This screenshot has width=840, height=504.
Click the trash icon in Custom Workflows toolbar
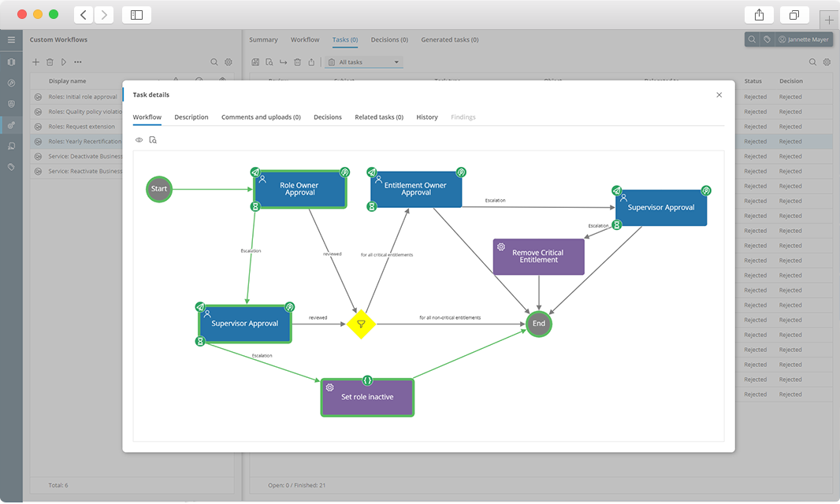[x=50, y=62]
